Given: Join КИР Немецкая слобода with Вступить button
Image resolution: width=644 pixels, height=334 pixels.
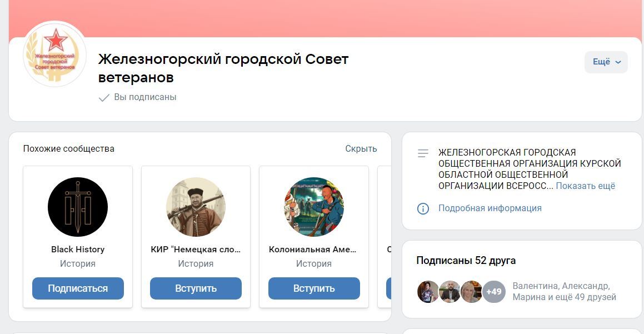Looking at the screenshot, I should click(x=196, y=288).
